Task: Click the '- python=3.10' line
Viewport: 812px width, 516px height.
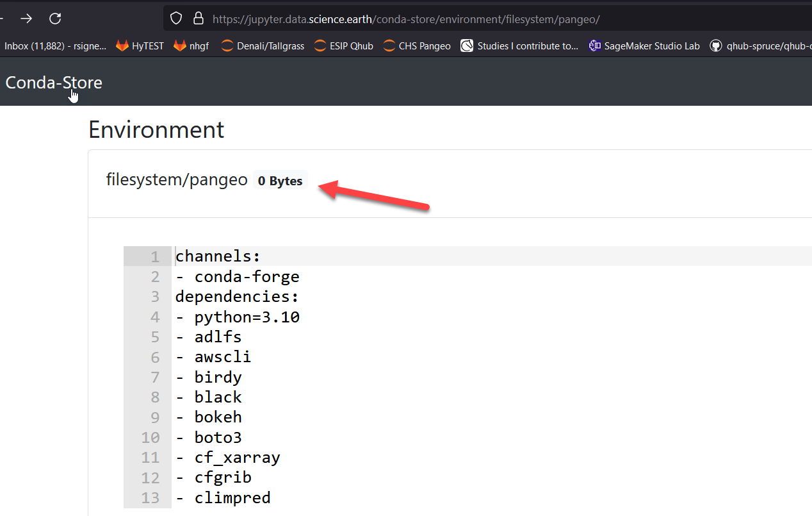Action: pos(238,317)
